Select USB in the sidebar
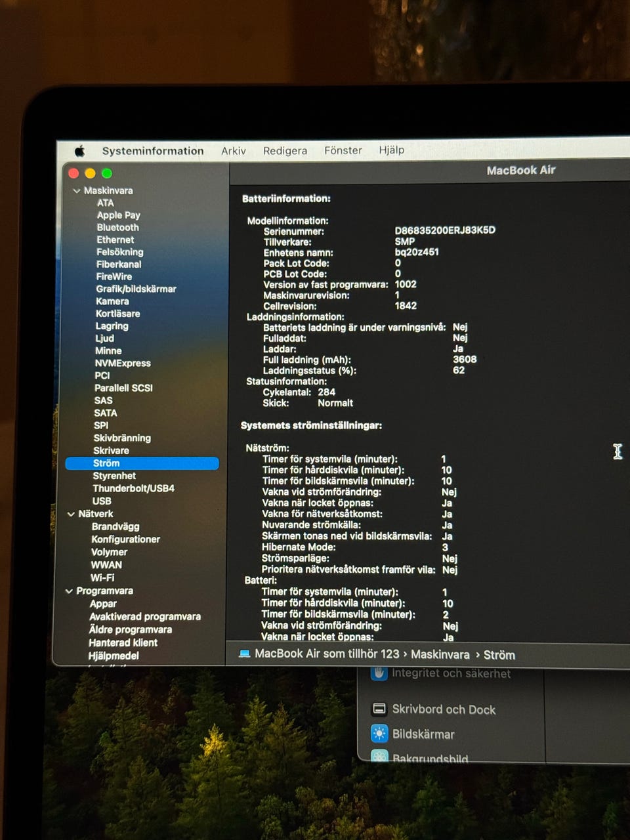This screenshot has width=630, height=840. click(102, 501)
